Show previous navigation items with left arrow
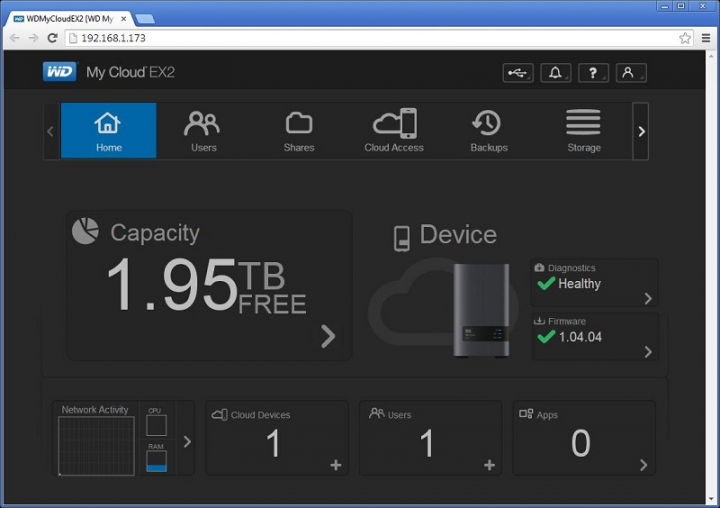 click(x=51, y=131)
